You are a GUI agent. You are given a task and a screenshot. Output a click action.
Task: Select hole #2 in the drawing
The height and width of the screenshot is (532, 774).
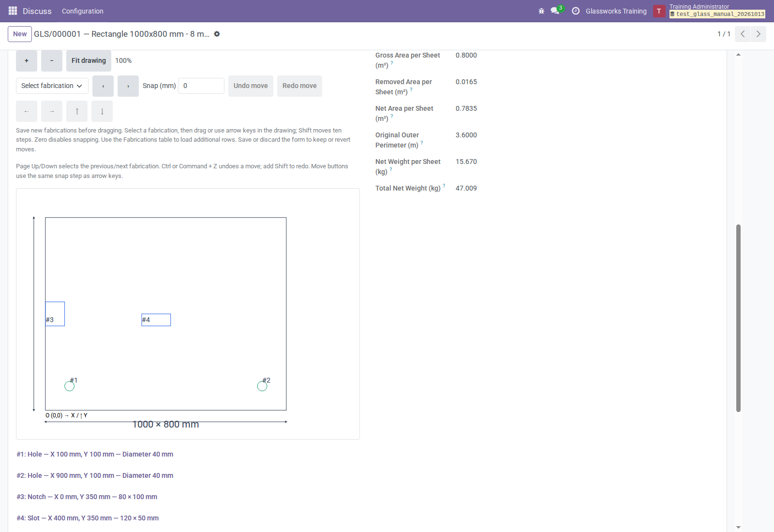click(262, 386)
